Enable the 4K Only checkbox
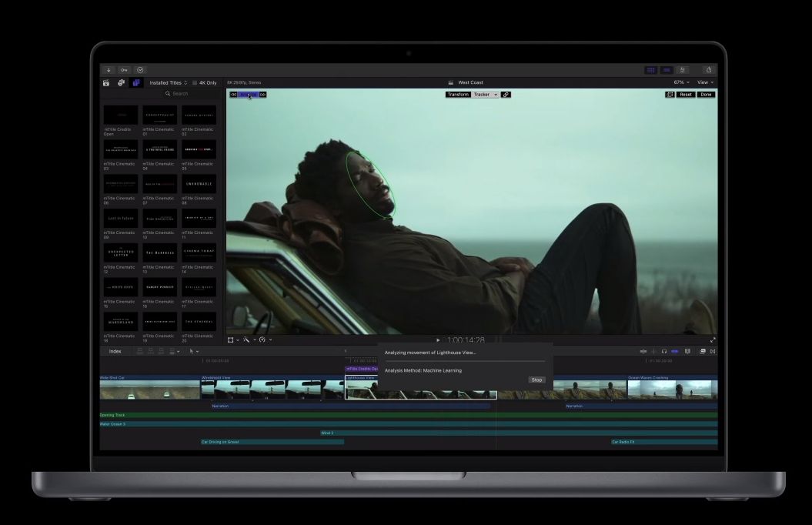The image size is (812, 525). tap(195, 83)
